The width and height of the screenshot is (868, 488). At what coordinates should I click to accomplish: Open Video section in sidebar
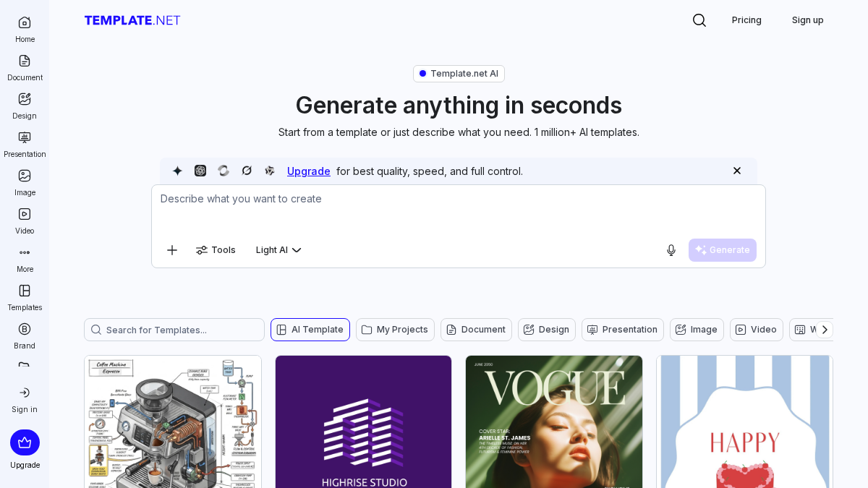pos(25,221)
